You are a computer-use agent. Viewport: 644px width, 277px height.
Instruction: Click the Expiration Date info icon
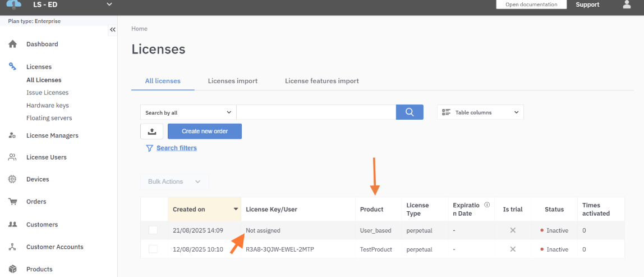pyautogui.click(x=487, y=205)
